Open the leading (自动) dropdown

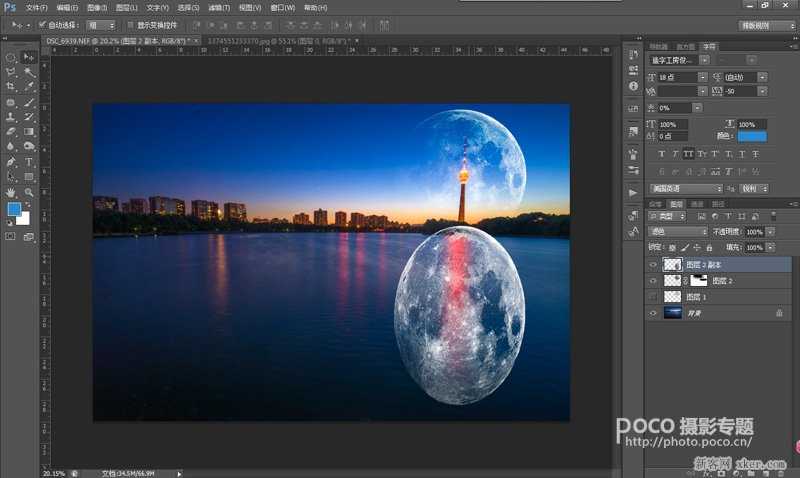tap(762, 77)
